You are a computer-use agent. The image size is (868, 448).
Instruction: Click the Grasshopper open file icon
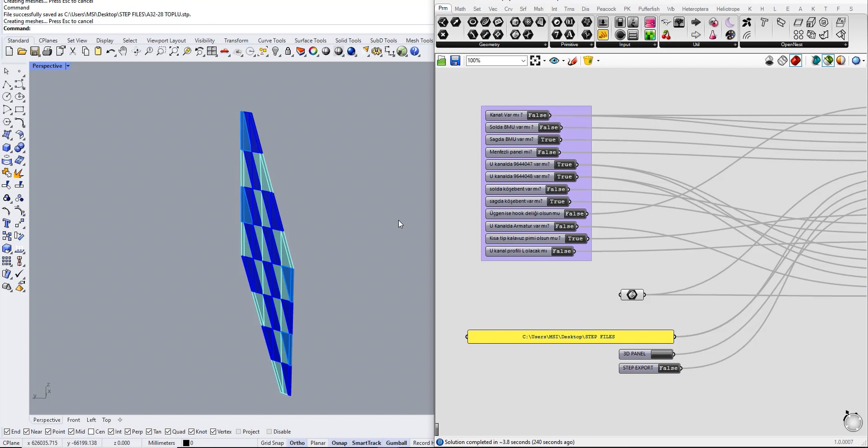(442, 61)
